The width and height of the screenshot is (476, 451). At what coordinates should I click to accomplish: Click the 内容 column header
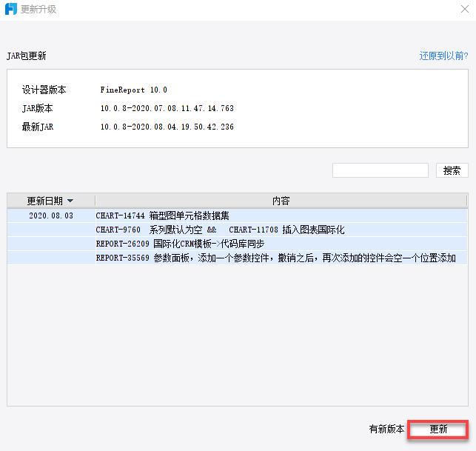[281, 201]
